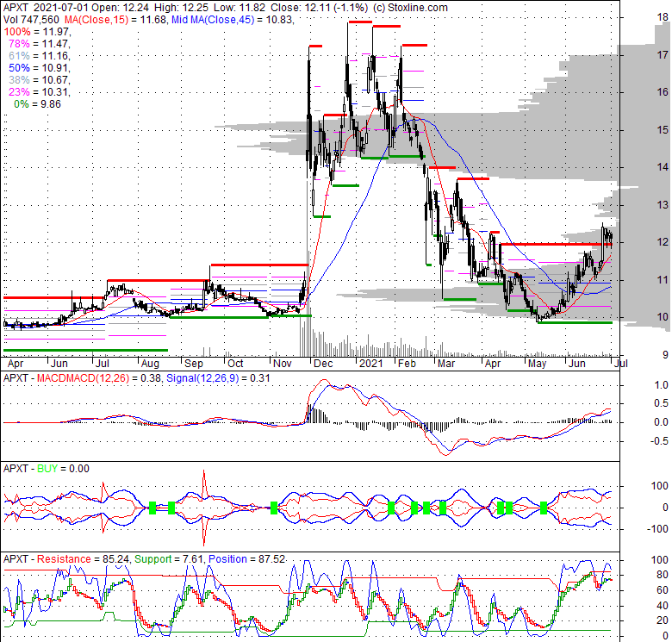Click the oscillator axis value '40'

point(663,606)
